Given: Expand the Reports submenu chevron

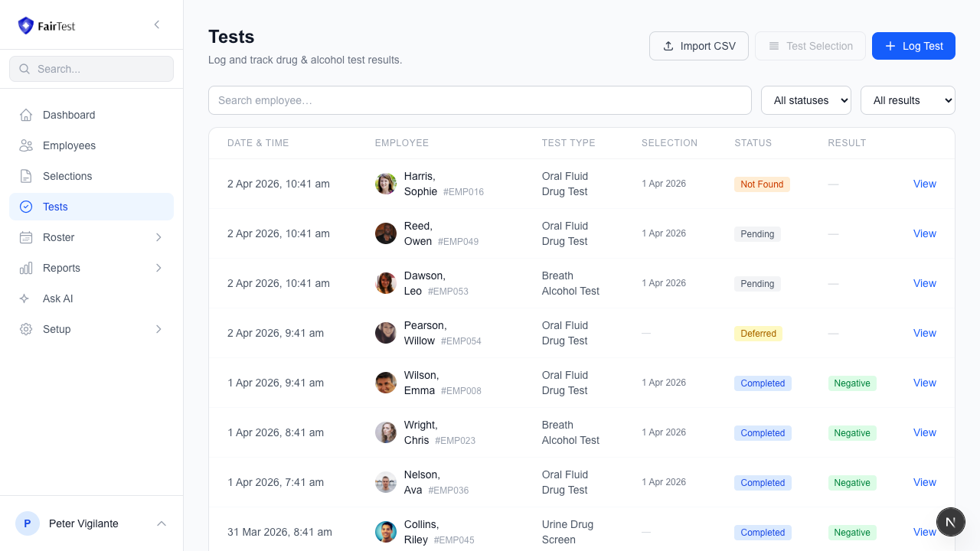Looking at the screenshot, I should 158,268.
